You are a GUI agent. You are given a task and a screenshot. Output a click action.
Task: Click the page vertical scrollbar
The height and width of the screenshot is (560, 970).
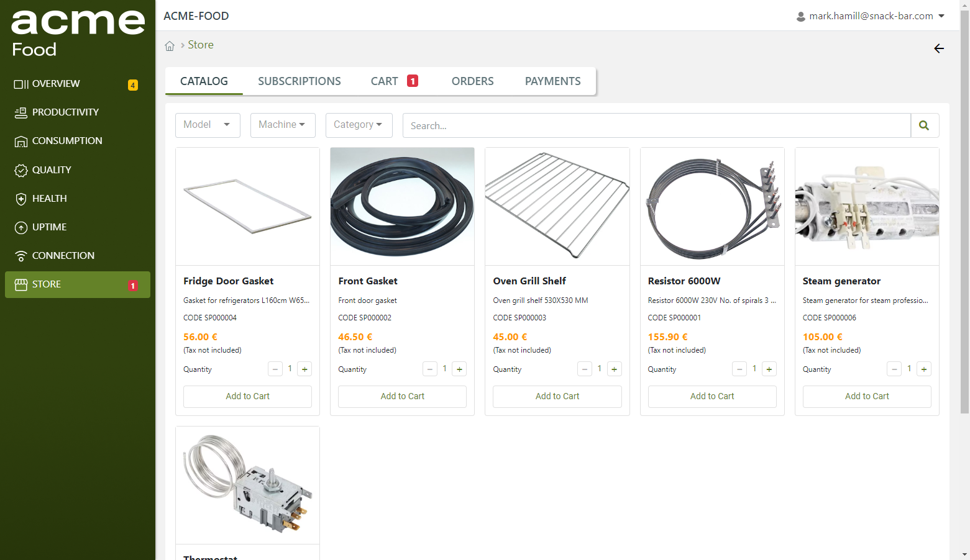coord(964,211)
